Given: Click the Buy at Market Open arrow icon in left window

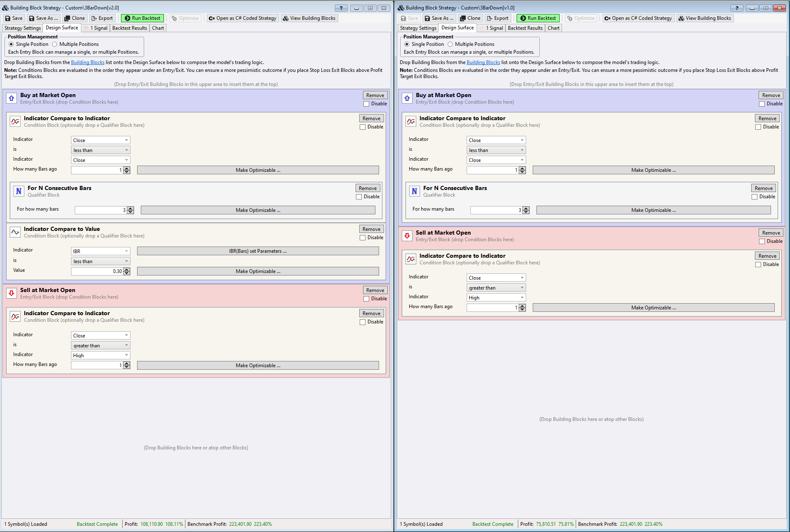Looking at the screenshot, I should coord(12,98).
